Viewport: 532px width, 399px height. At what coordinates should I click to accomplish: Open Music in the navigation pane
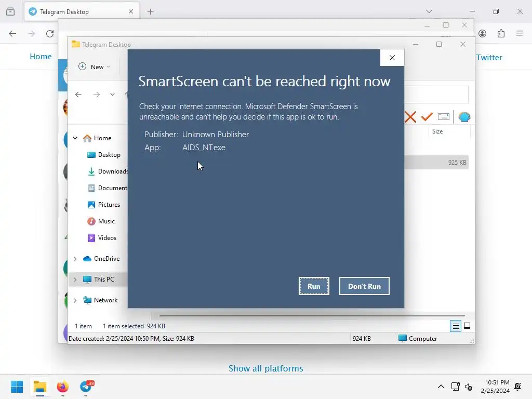point(101,221)
